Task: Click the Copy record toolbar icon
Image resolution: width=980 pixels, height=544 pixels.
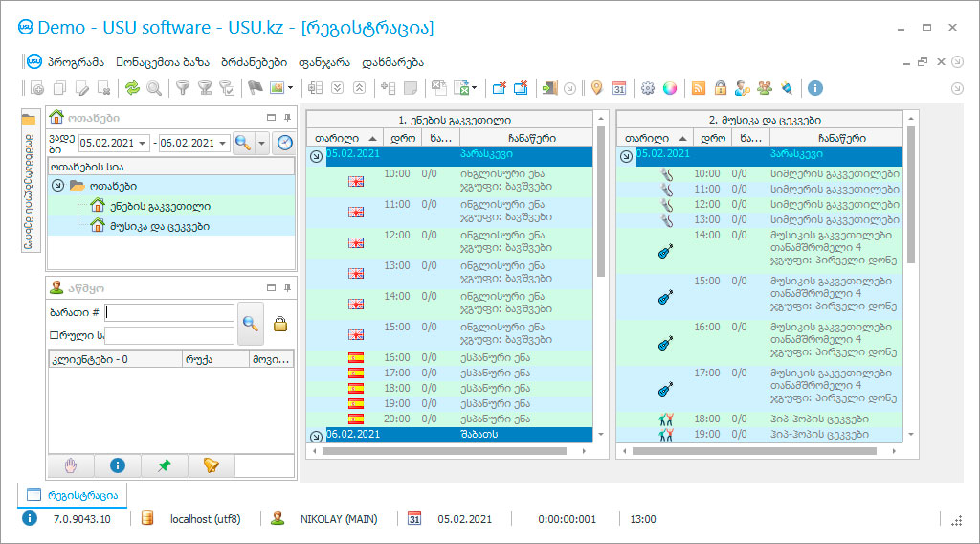Action: (60, 89)
